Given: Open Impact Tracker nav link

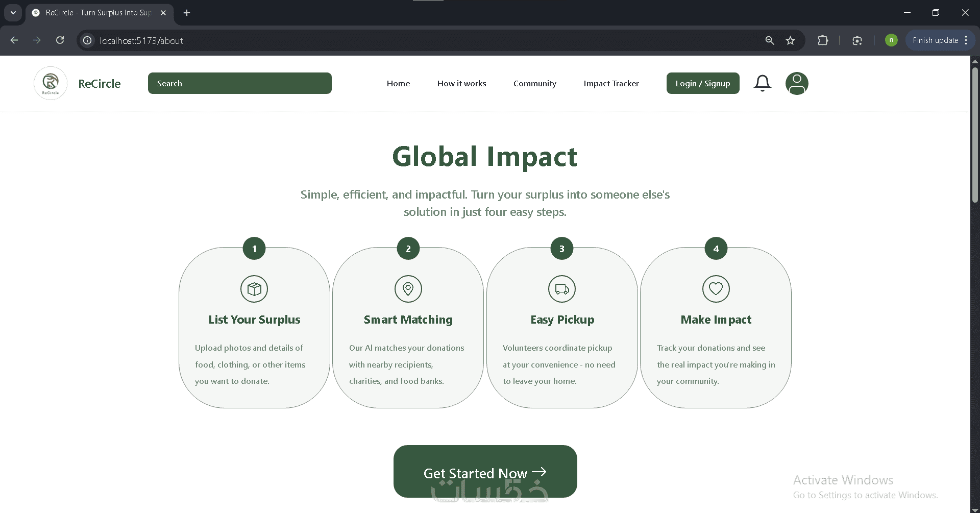Looking at the screenshot, I should 611,83.
